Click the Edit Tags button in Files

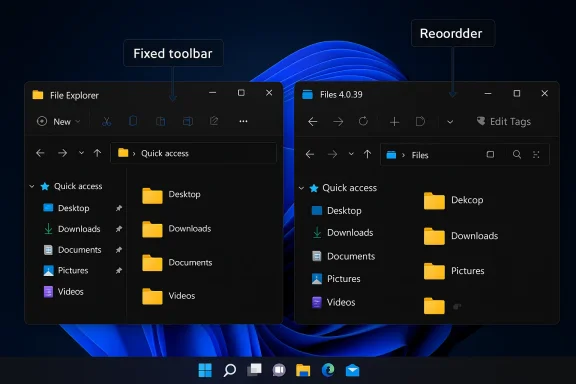(504, 121)
